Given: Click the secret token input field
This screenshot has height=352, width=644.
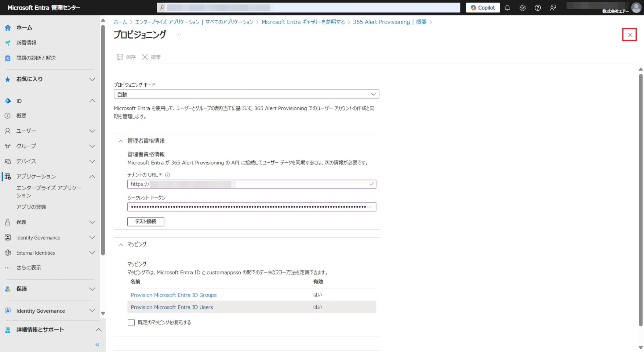Looking at the screenshot, I should 251,207.
